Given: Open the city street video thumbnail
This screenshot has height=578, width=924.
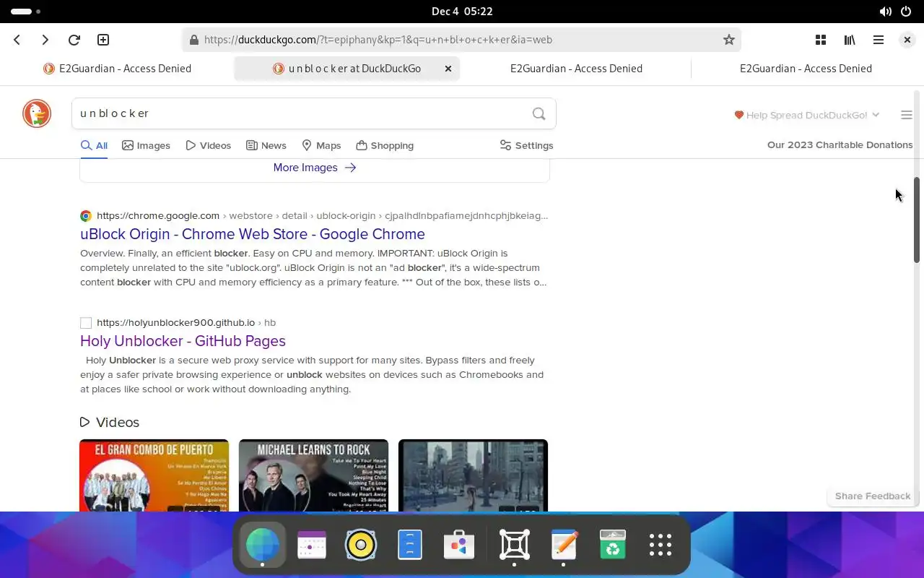Looking at the screenshot, I should click(x=473, y=475).
